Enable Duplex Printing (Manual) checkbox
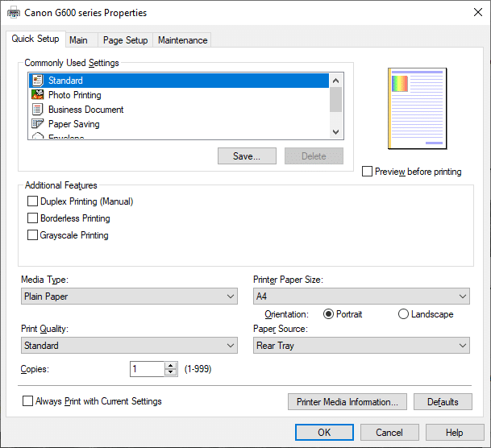The image size is (491, 448). tap(33, 201)
